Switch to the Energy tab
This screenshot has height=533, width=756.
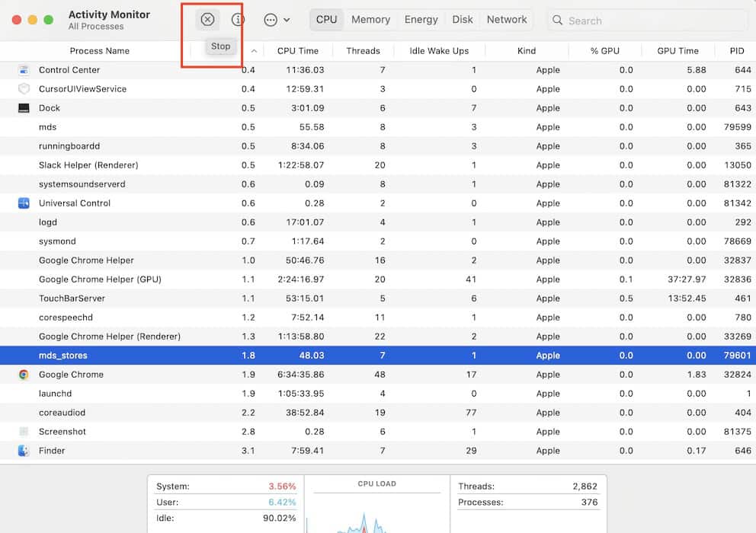pos(421,19)
